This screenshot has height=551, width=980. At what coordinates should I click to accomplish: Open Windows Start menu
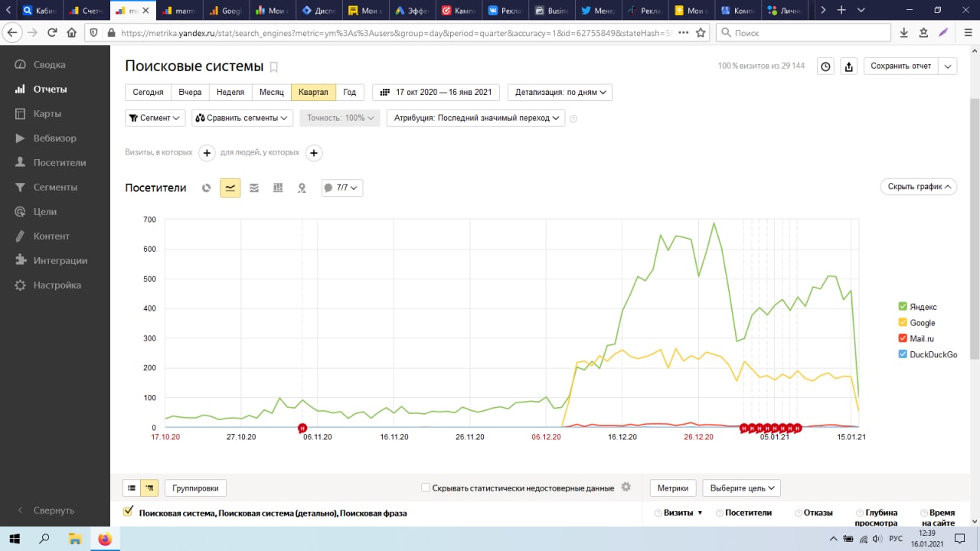tap(15, 539)
